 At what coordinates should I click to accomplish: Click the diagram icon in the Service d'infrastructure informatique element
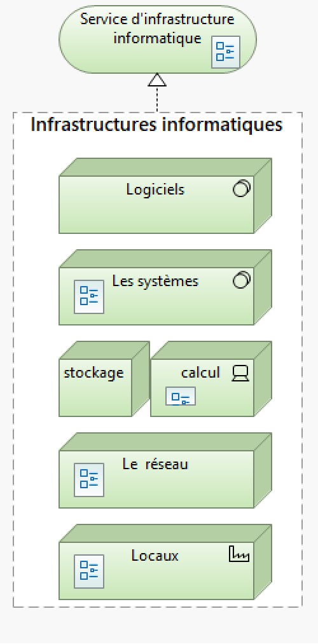(226, 51)
